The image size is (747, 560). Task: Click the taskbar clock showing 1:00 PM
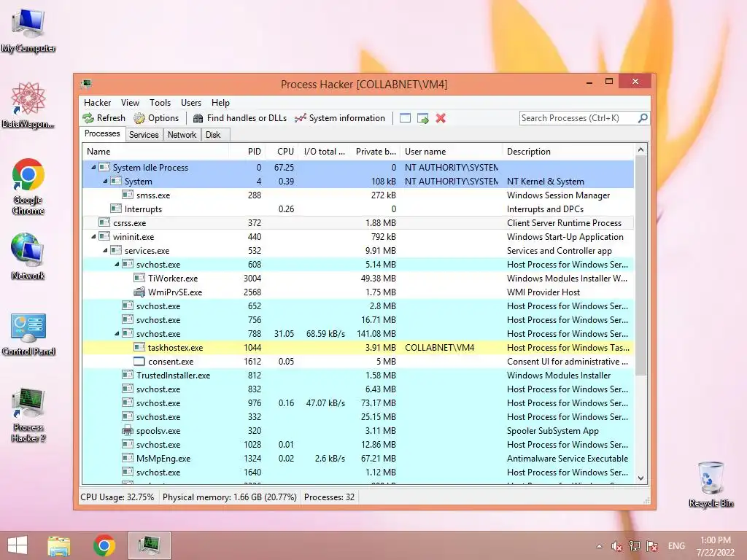pyautogui.click(x=716, y=546)
